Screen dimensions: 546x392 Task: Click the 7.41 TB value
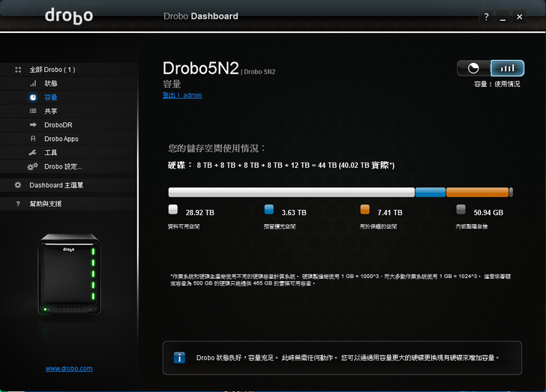tap(390, 213)
